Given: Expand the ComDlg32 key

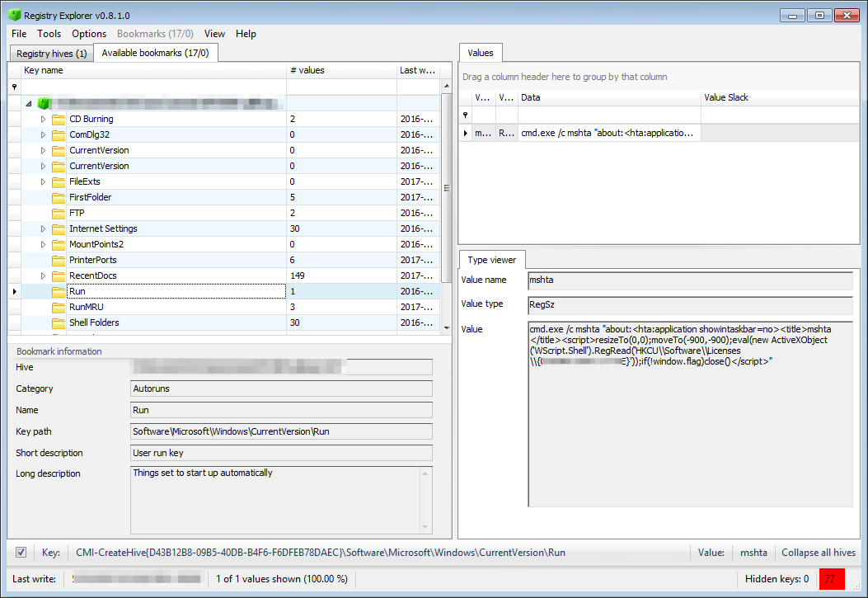Looking at the screenshot, I should click(43, 134).
